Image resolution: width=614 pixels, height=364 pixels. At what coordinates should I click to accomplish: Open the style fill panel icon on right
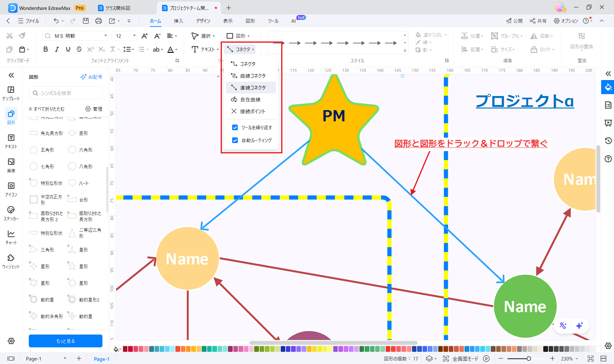[x=608, y=87]
